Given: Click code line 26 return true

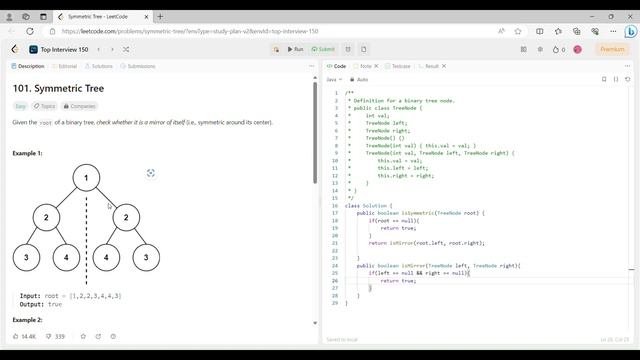Looking at the screenshot, I should (398, 281).
